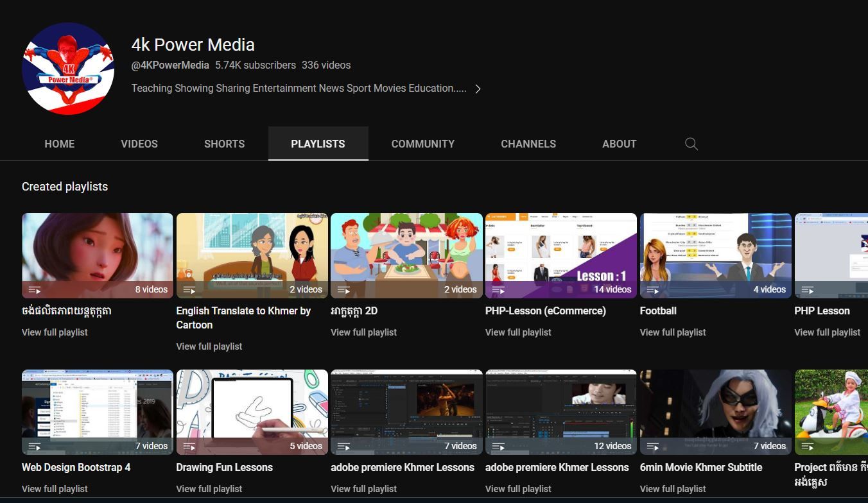868x503 pixels.
Task: Click the Football playlist title
Action: click(658, 311)
